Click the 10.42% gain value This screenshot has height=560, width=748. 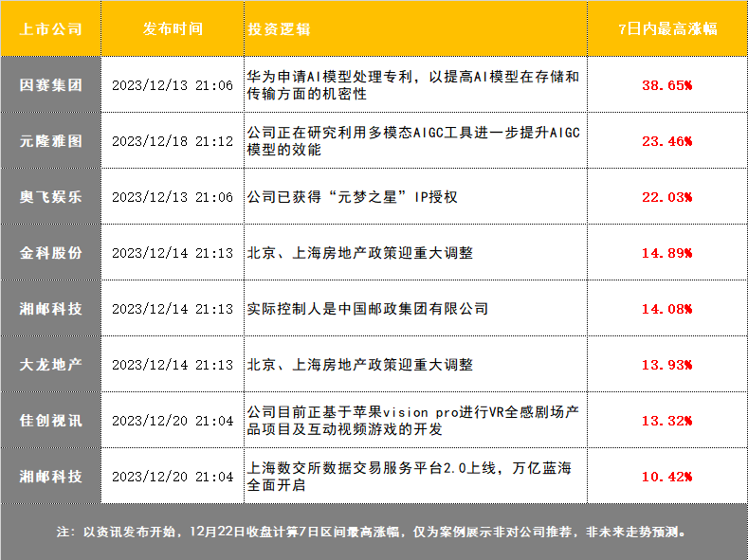[666, 477]
